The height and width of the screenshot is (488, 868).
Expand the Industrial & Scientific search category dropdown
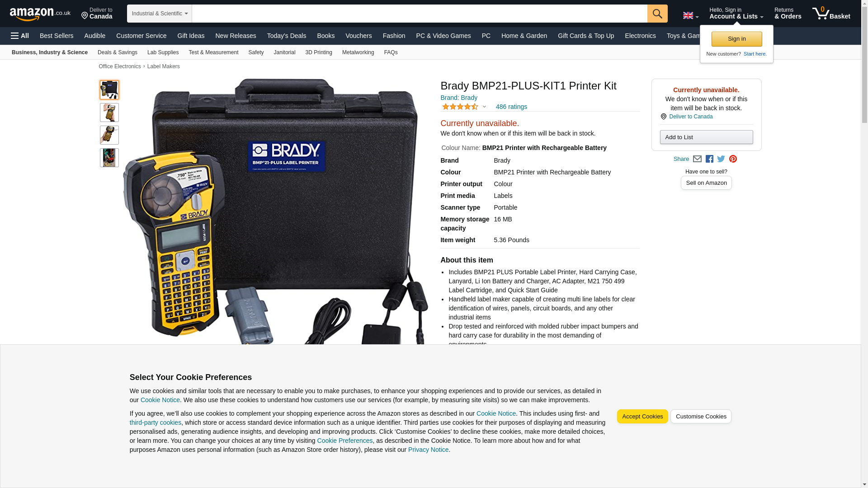click(160, 14)
